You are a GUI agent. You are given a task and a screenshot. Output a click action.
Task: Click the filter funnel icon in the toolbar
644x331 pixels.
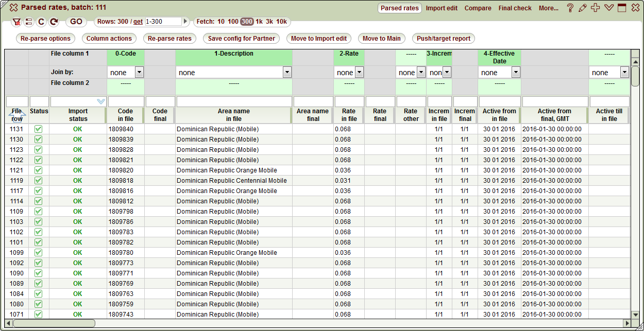coord(17,22)
